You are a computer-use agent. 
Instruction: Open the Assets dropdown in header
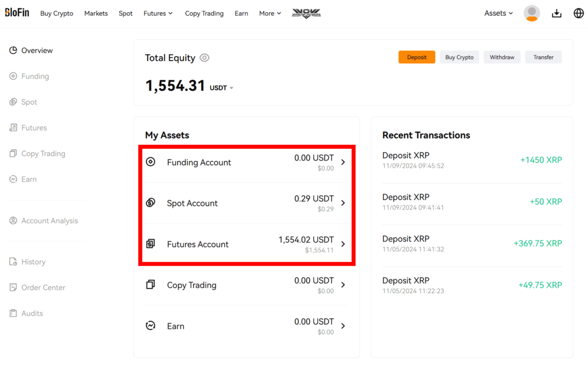pyautogui.click(x=498, y=13)
